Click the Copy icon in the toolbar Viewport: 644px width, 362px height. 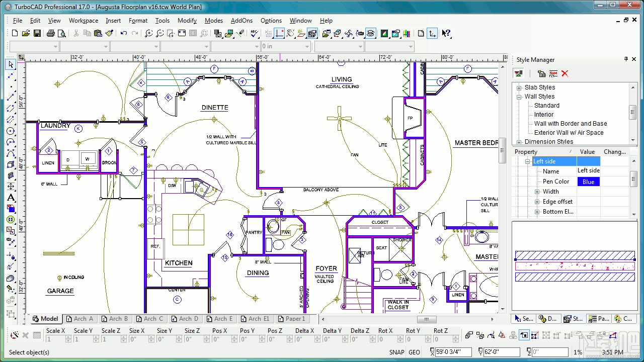click(87, 33)
